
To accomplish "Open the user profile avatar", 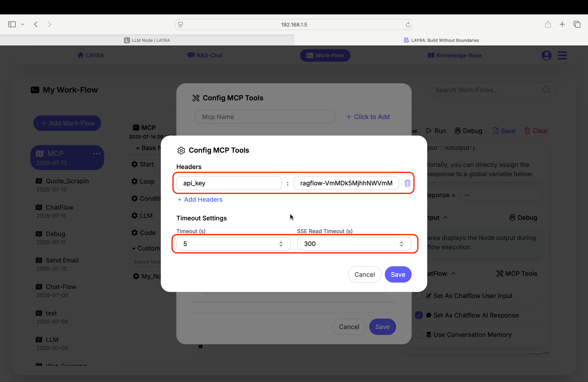I will coord(547,55).
